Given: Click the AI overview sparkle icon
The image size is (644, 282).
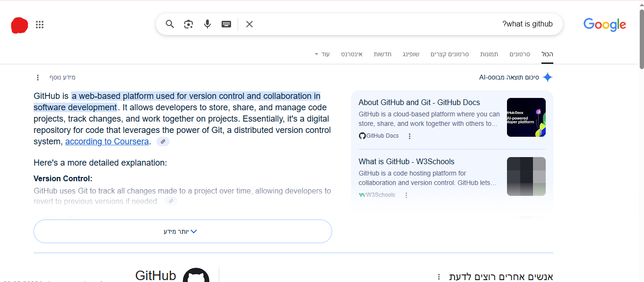Looking at the screenshot, I should (548, 78).
